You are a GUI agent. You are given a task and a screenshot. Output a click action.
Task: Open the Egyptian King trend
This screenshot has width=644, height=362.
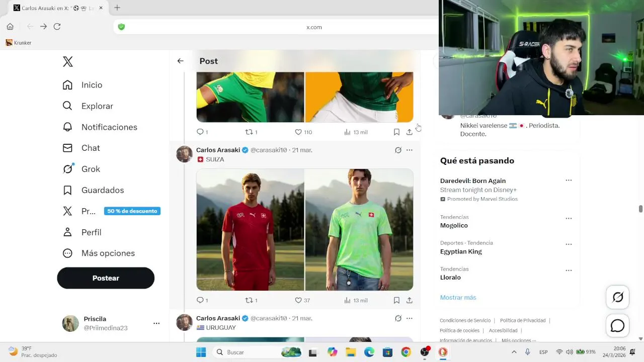[x=461, y=252]
